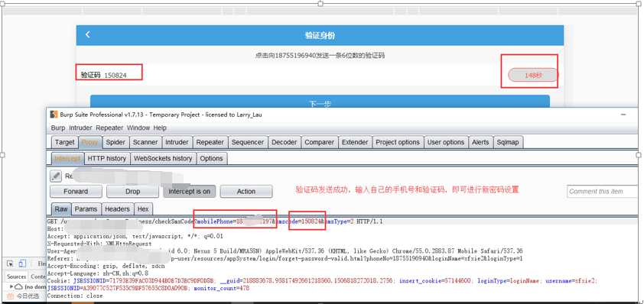Open the DevTools Content scripts tab
644x304 pixels.
pyautogui.click(x=37, y=277)
